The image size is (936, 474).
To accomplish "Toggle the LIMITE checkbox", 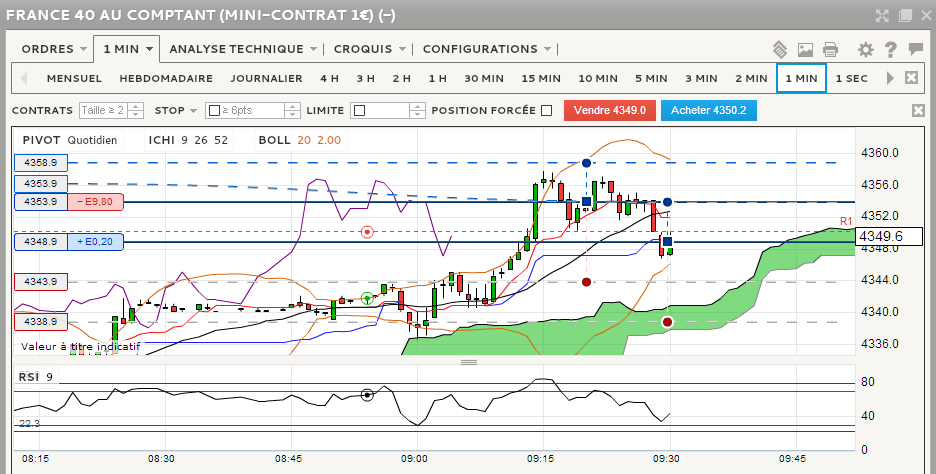I will pos(359,111).
